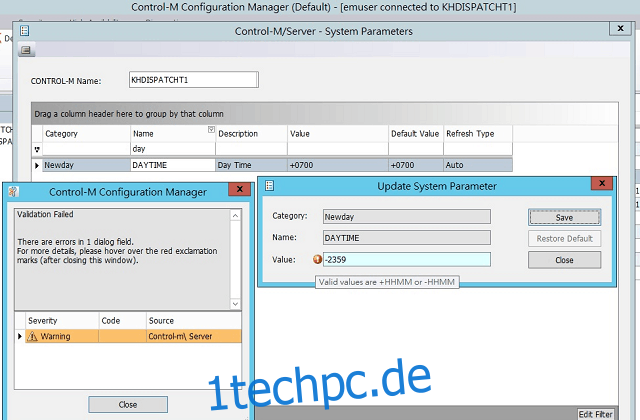The image size is (640, 420).
Task: Select the Warning severity cell
Action: click(62, 336)
